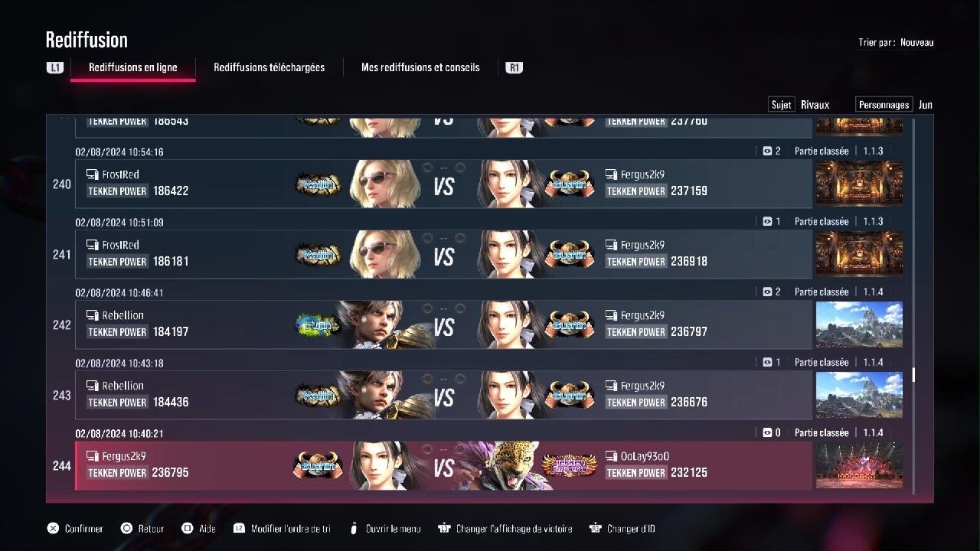The height and width of the screenshot is (551, 980).
Task: Click the replay list scrollbar handle
Action: tap(912, 375)
